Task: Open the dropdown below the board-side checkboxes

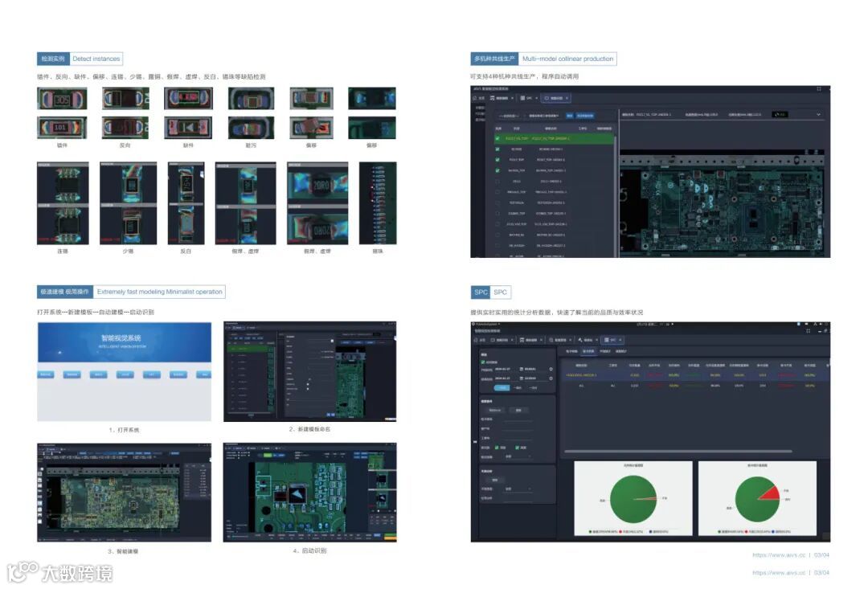Action: click(518, 456)
